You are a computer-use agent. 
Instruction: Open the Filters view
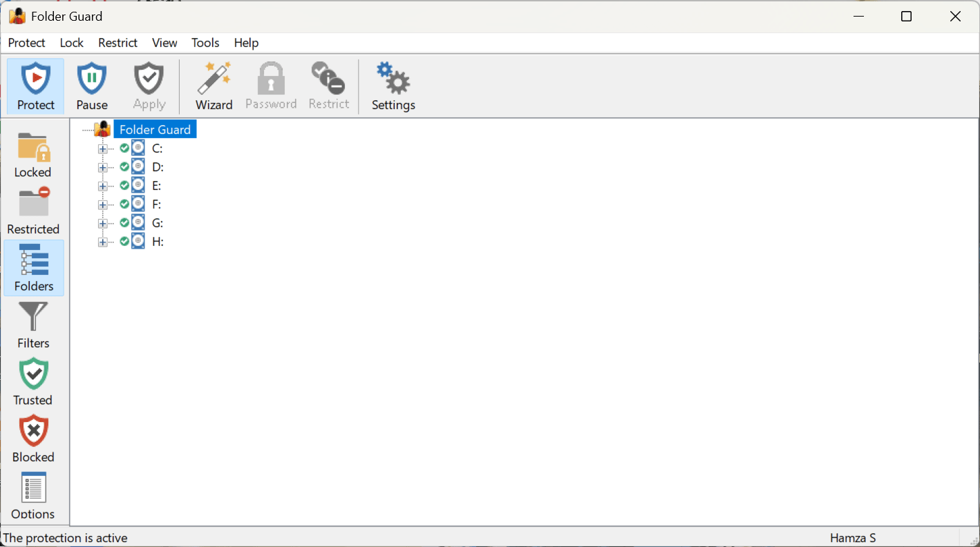(x=33, y=325)
